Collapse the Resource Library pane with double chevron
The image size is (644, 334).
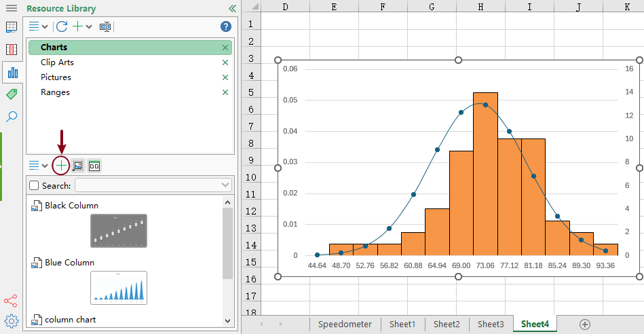(232, 9)
